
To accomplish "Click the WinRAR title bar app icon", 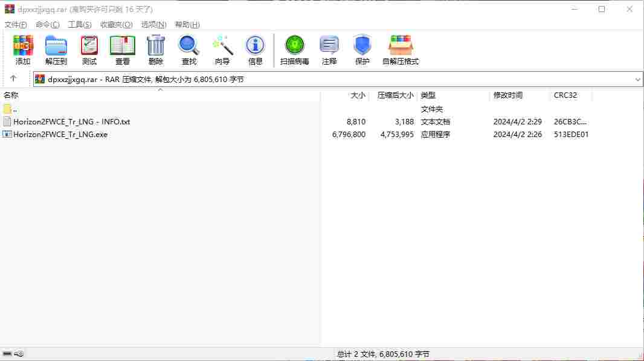I will coord(10,8).
